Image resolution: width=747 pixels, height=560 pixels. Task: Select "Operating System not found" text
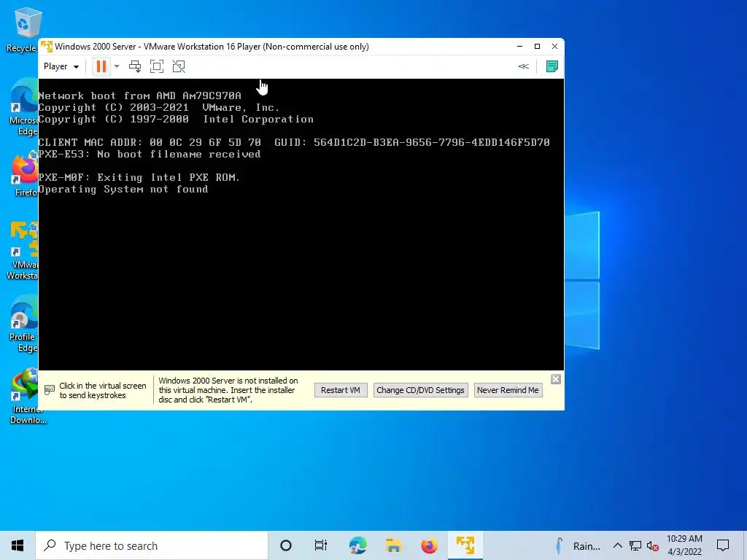(x=123, y=190)
